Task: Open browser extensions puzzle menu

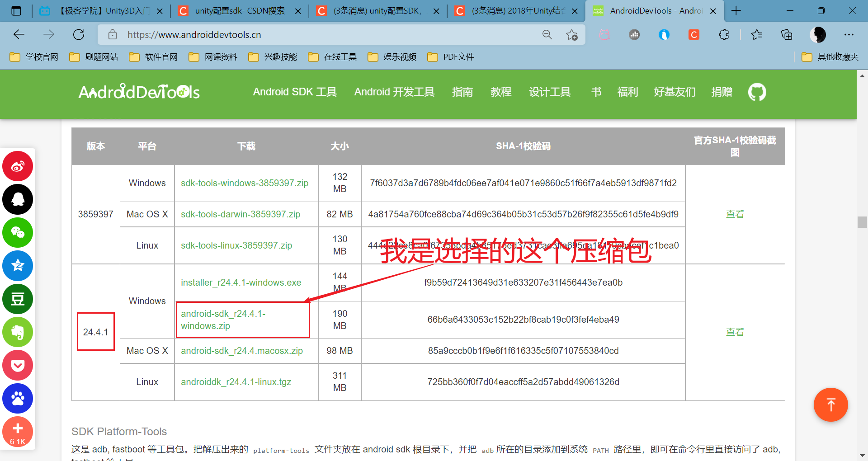Action: click(724, 35)
